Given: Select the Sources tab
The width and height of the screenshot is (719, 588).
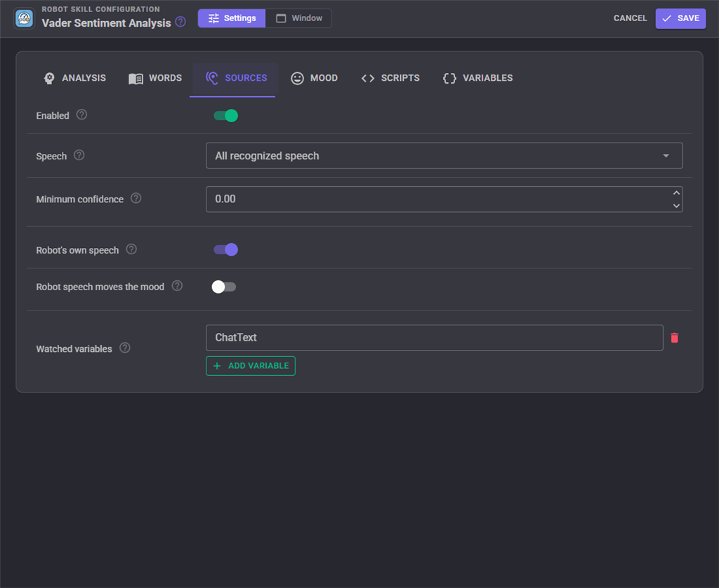Looking at the screenshot, I should (236, 78).
